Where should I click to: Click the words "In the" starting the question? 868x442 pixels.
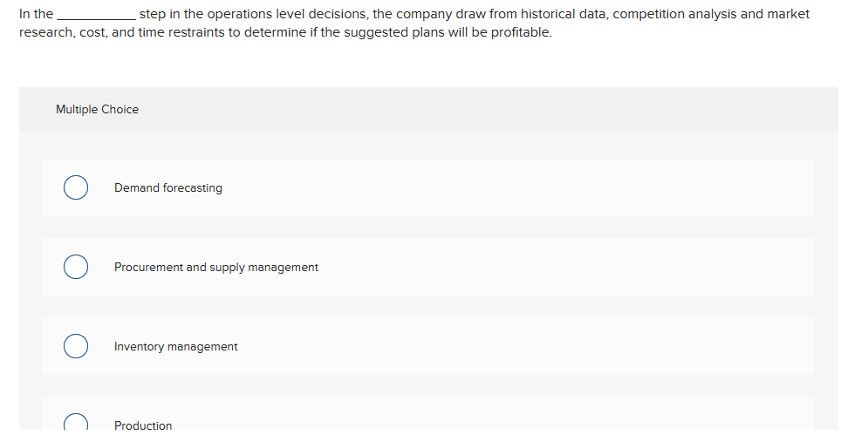tap(36, 14)
